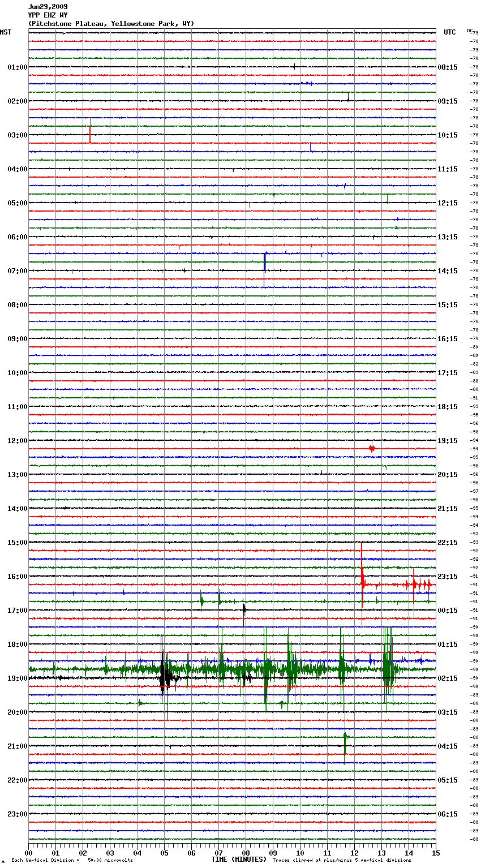Click the 00:15 UTC time label
Image resolution: width=481 pixels, height=868 pixels.
[x=448, y=611]
